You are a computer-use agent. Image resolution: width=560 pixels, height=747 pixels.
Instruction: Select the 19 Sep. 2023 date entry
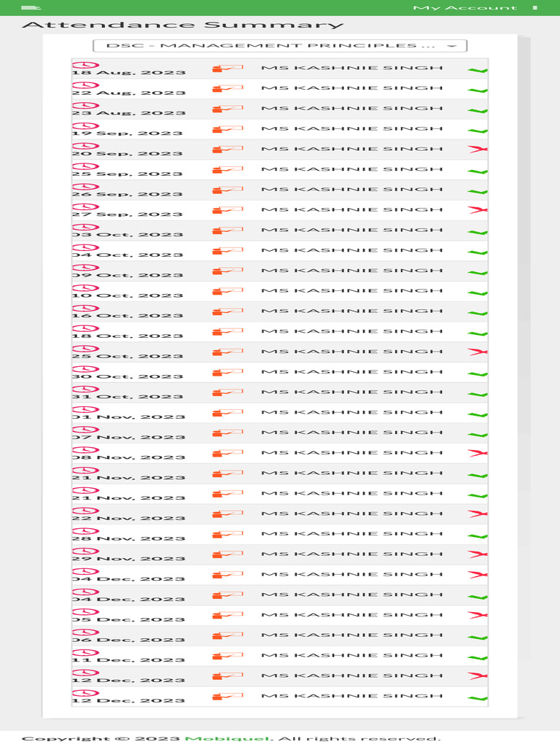point(128,133)
